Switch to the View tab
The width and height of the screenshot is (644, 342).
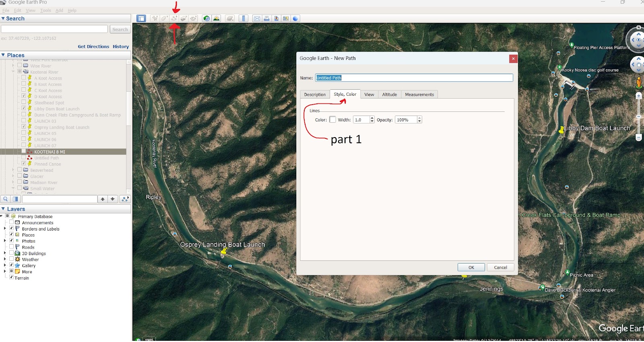pyautogui.click(x=369, y=95)
